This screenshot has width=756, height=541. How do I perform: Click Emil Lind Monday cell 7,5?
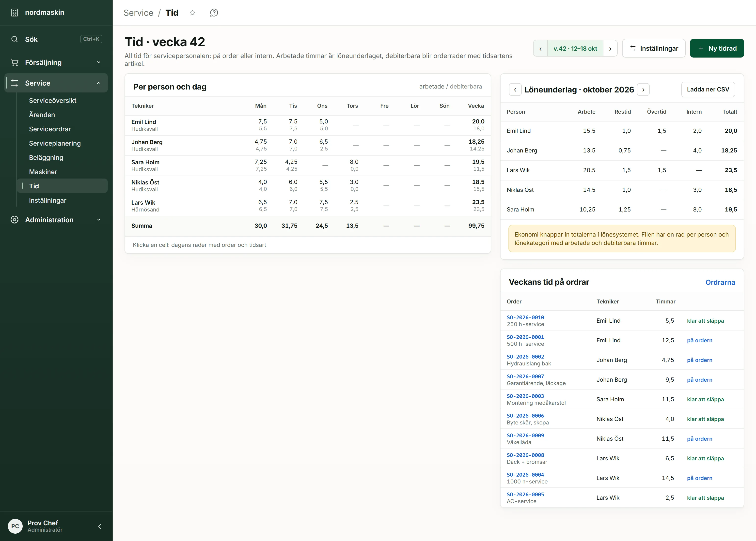262,125
